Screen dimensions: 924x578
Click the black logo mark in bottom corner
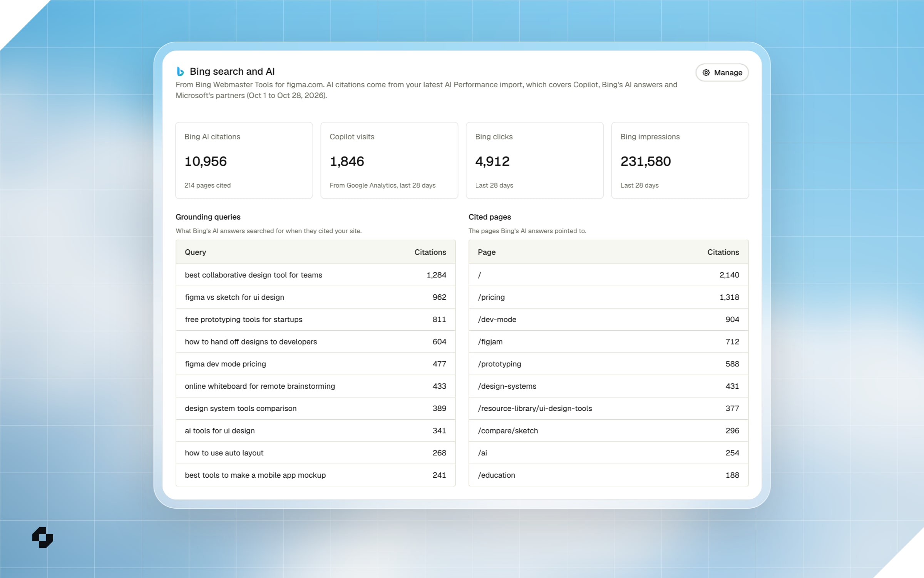tap(43, 538)
